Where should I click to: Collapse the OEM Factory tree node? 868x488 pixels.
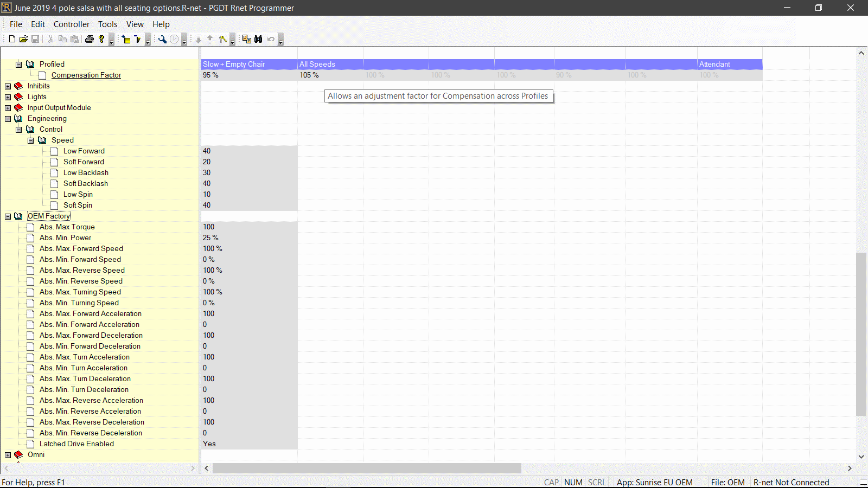(8, 216)
